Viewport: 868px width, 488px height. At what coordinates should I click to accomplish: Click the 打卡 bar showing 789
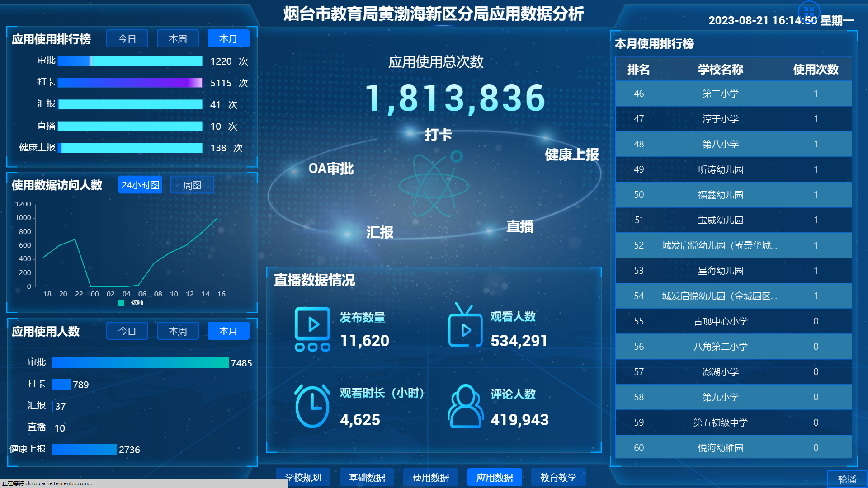pos(61,385)
